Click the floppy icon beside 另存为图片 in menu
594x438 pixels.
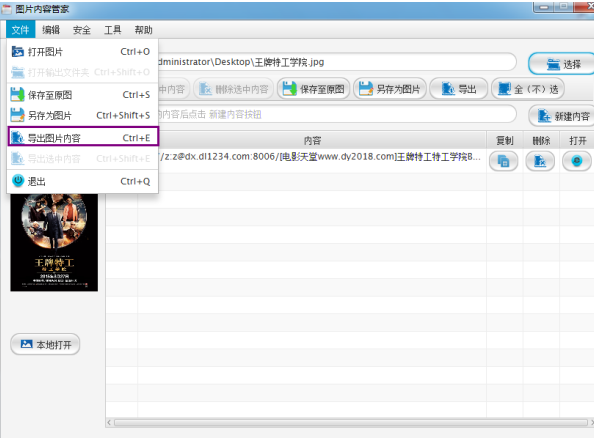[x=17, y=115]
